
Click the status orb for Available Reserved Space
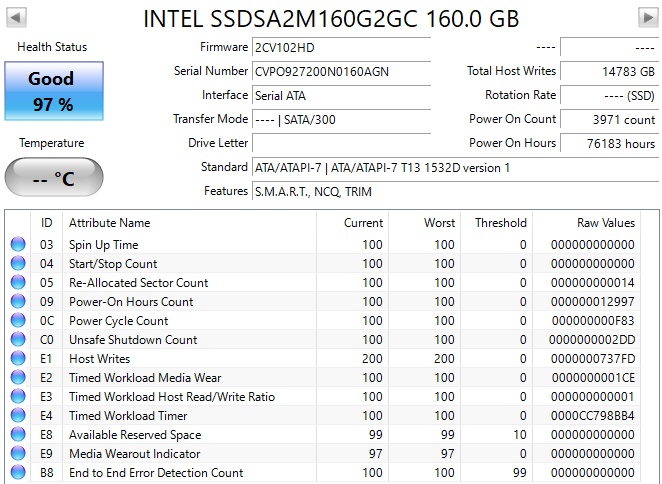pos(18,435)
